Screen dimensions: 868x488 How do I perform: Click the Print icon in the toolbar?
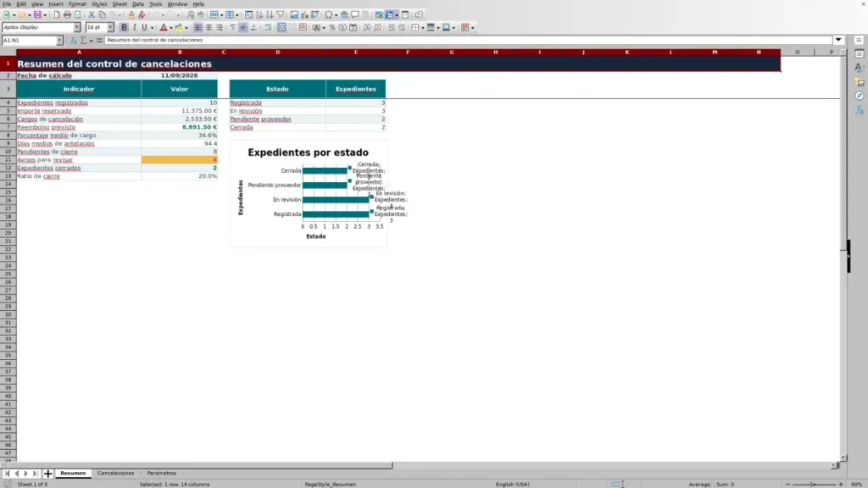[x=67, y=15]
